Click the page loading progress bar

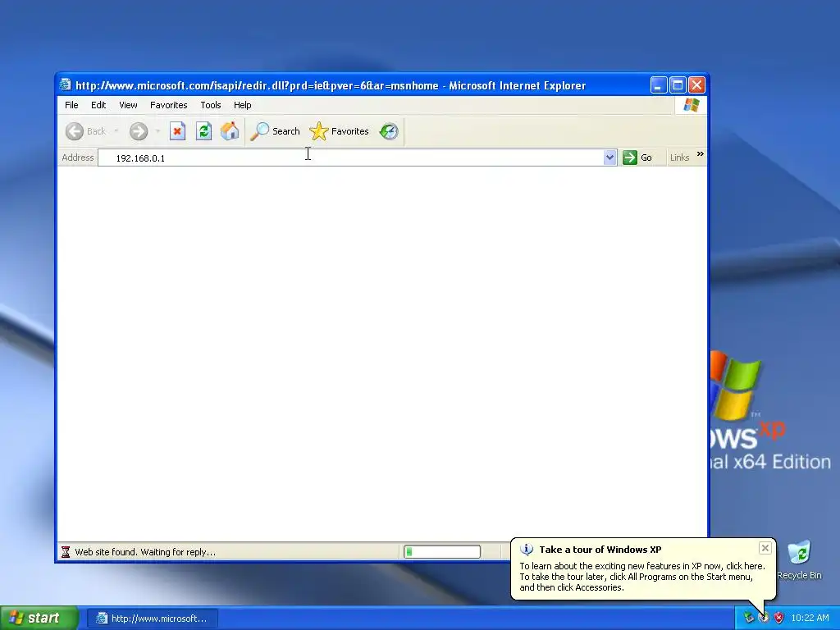click(442, 552)
